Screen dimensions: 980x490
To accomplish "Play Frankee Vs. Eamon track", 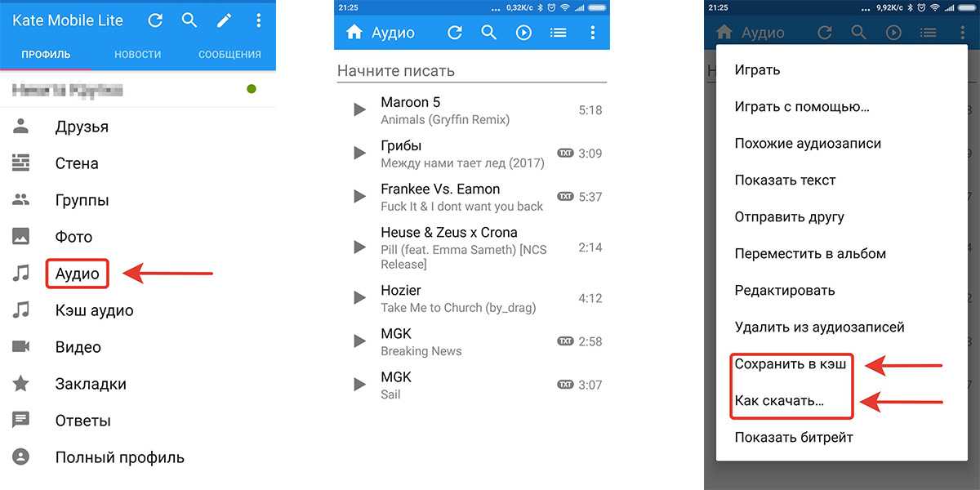I will [359, 196].
